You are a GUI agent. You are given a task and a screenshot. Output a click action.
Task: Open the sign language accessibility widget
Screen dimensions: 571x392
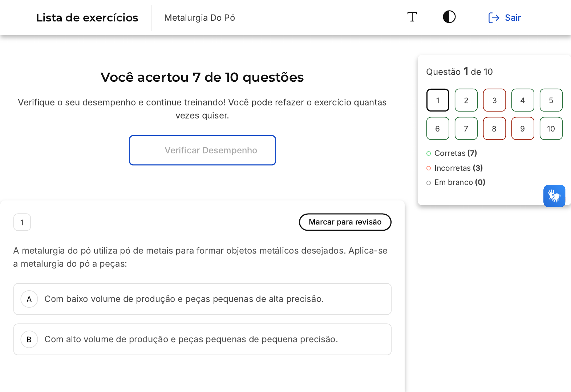point(554,196)
